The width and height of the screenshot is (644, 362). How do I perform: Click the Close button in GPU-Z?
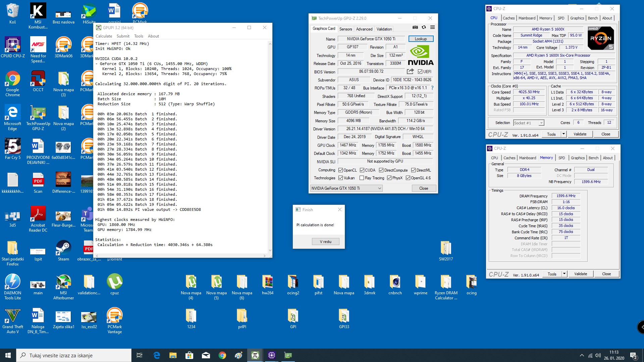pos(424,188)
